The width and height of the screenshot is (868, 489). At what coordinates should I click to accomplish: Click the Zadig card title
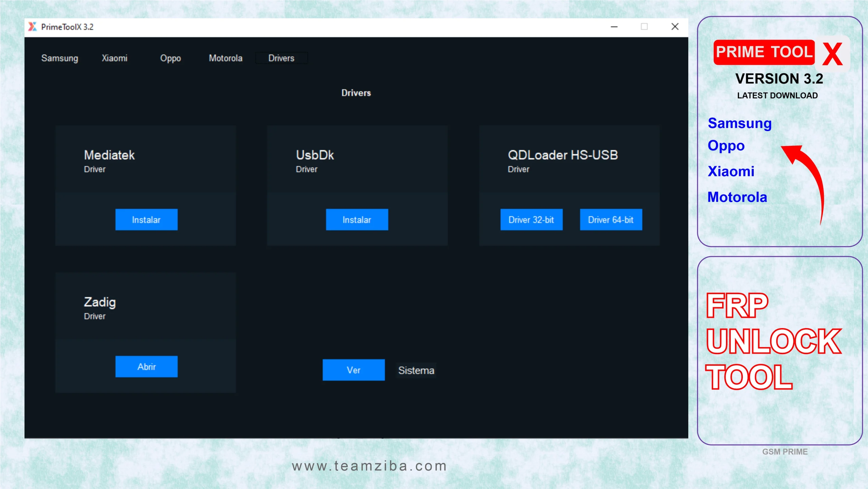pos(100,302)
